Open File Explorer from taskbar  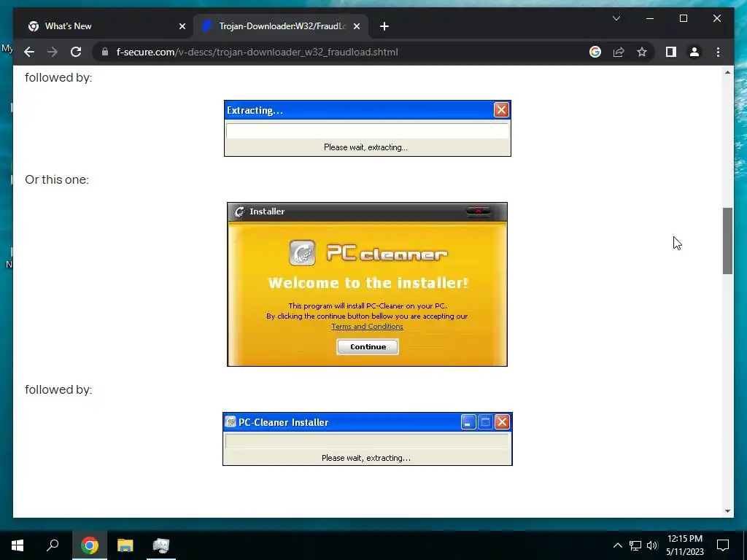[125, 545]
